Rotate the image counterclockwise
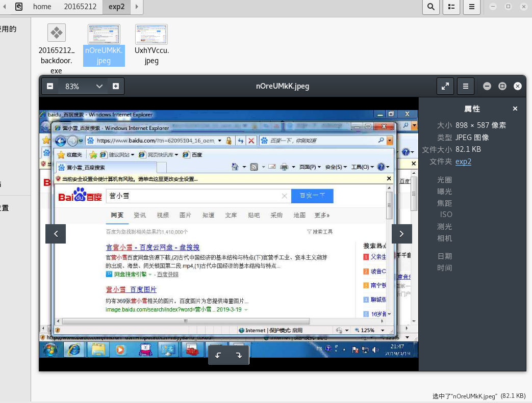 coord(218,355)
